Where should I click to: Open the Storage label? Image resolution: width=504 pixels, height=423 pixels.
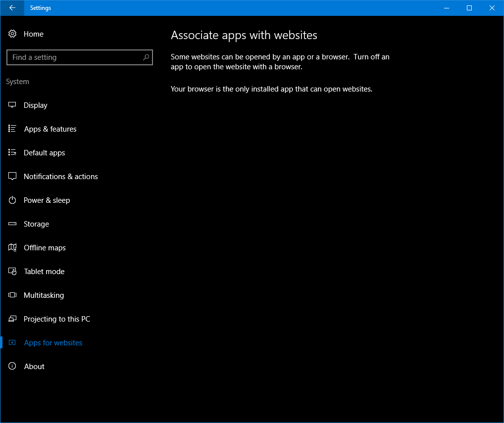pyautogui.click(x=36, y=224)
